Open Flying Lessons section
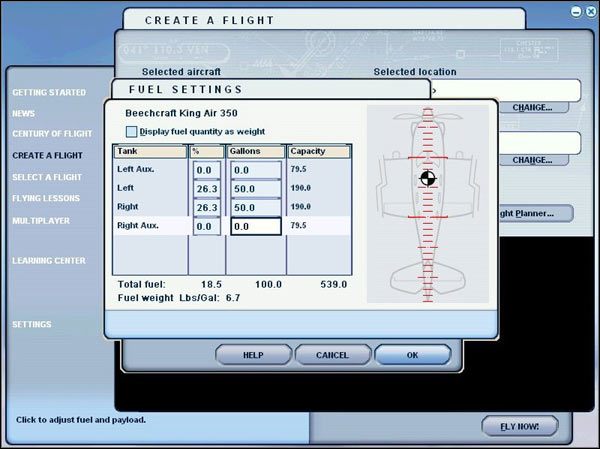 coord(46,198)
